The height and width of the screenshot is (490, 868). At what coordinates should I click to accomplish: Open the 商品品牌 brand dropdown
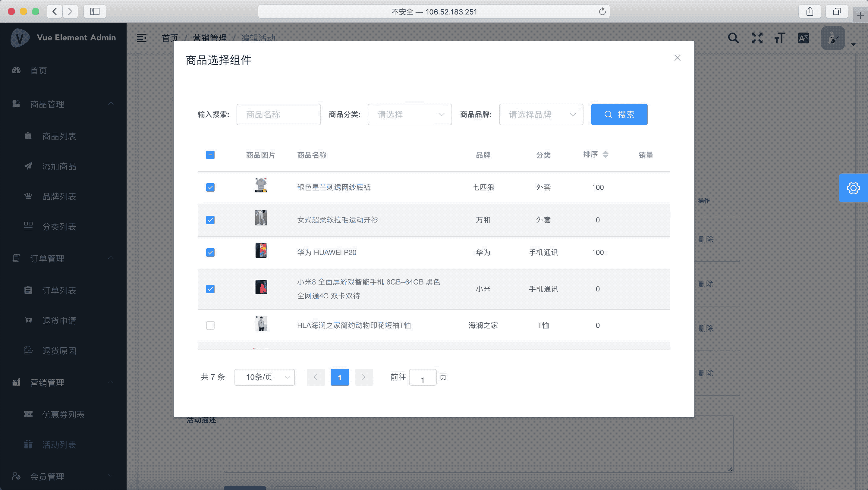click(541, 115)
